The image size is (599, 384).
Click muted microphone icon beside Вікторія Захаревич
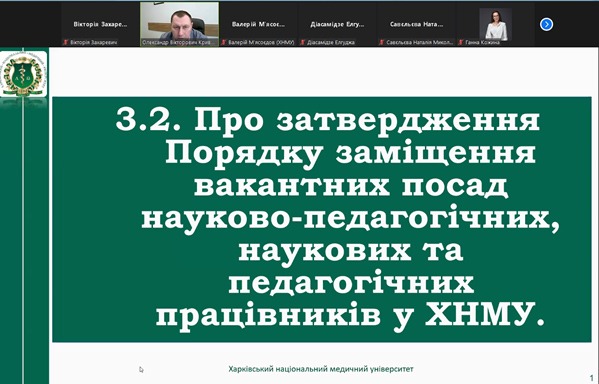(x=65, y=42)
